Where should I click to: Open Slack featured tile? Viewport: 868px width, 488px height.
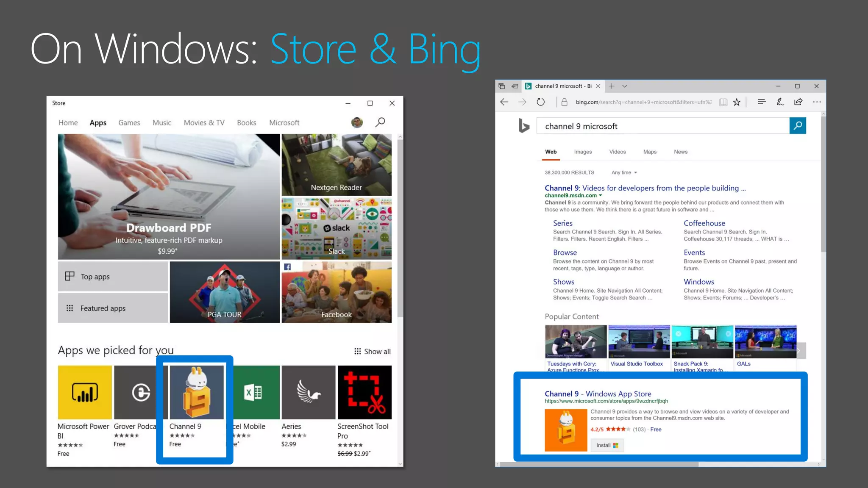pyautogui.click(x=337, y=229)
